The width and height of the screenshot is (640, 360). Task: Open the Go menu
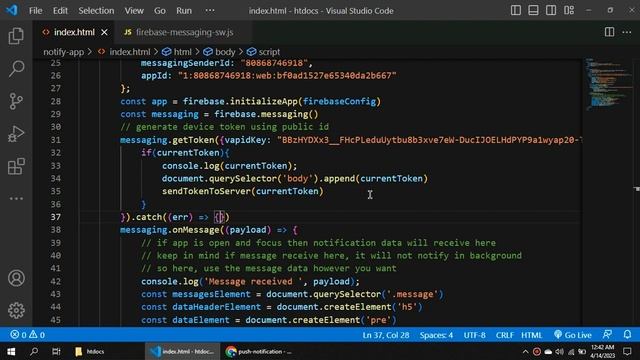click(160, 11)
